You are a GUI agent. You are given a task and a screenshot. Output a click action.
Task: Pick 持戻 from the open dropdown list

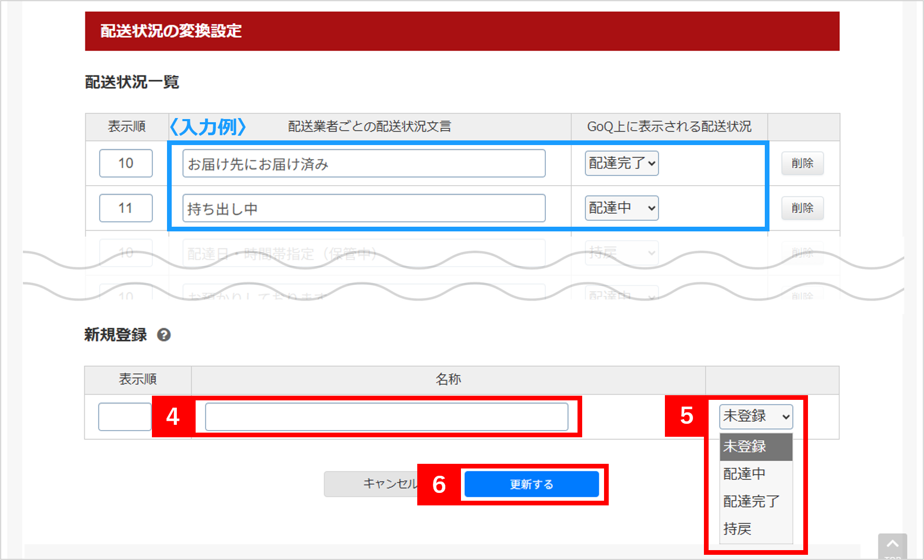[755, 529]
